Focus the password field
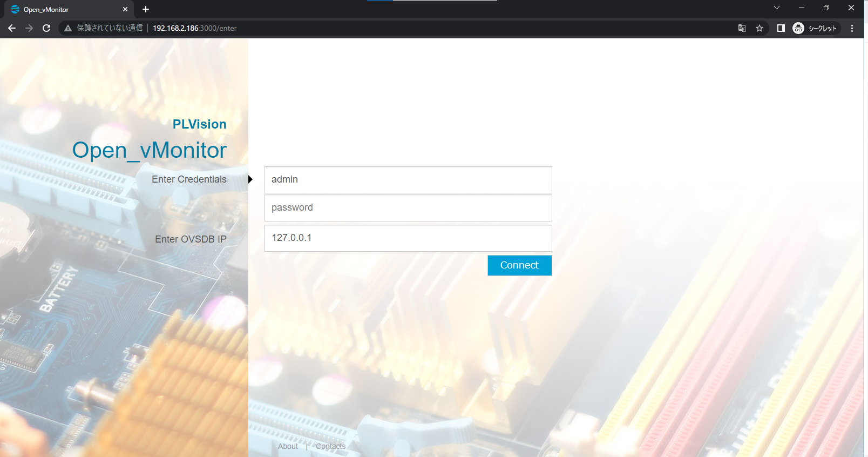868x457 pixels. pos(408,208)
